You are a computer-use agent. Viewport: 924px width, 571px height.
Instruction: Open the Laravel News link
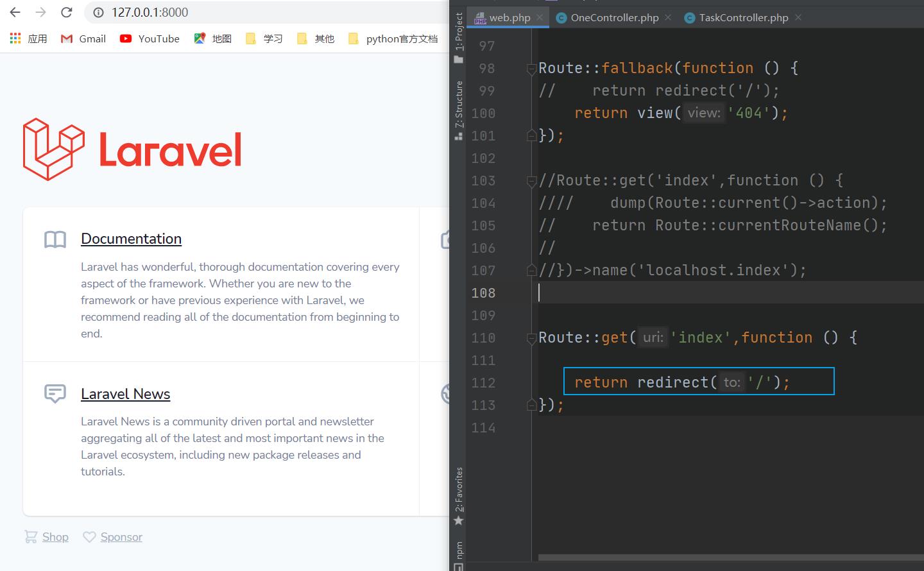[125, 394]
